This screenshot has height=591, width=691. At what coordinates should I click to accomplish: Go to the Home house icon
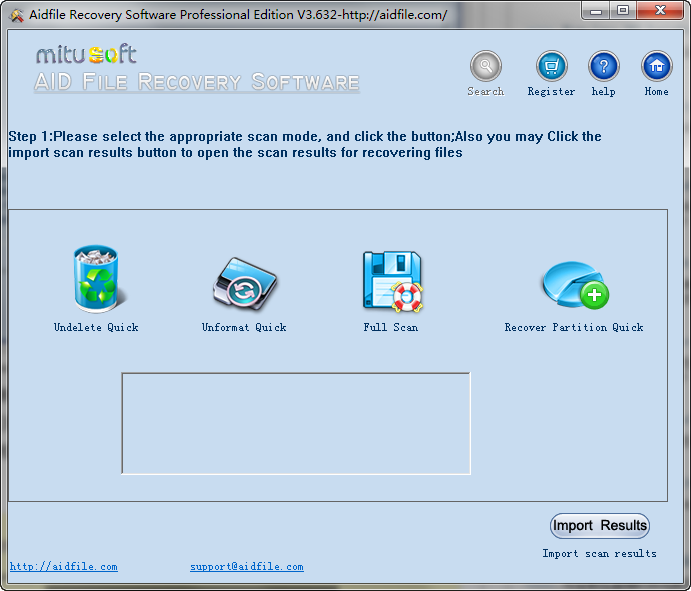point(657,66)
